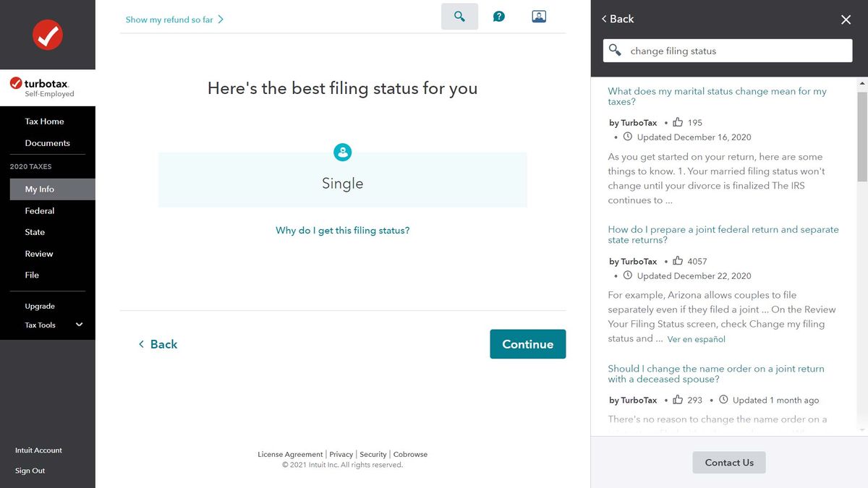Select My Info in the sidebar

[41, 189]
